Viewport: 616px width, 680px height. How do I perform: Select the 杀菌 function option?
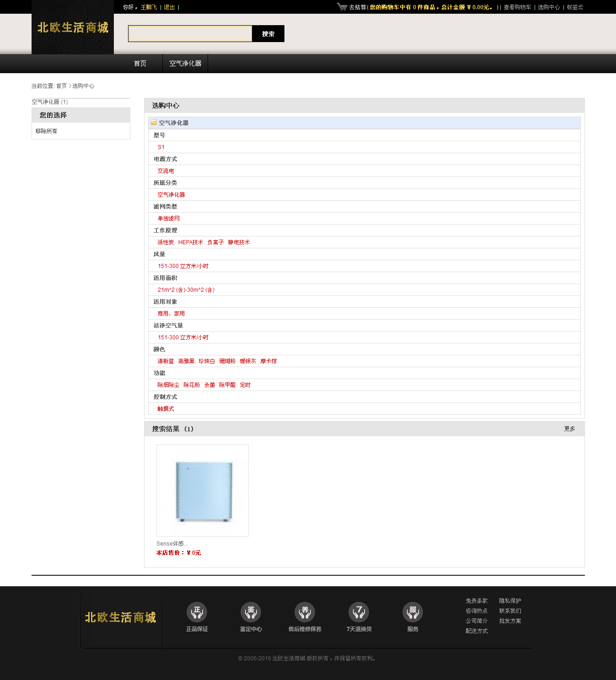[x=209, y=385]
